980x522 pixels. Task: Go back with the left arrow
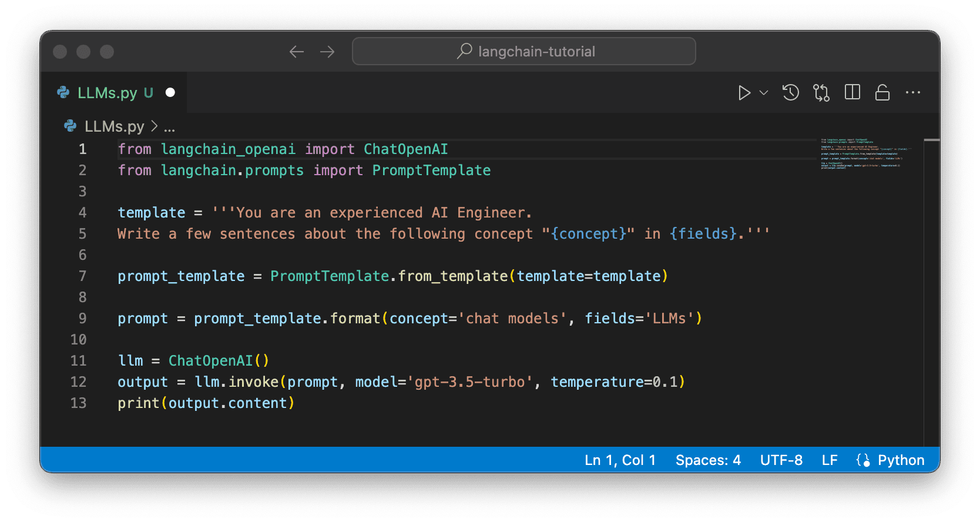point(297,52)
